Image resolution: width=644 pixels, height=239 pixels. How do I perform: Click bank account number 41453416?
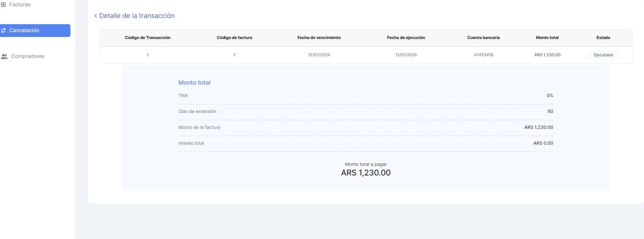tap(483, 55)
